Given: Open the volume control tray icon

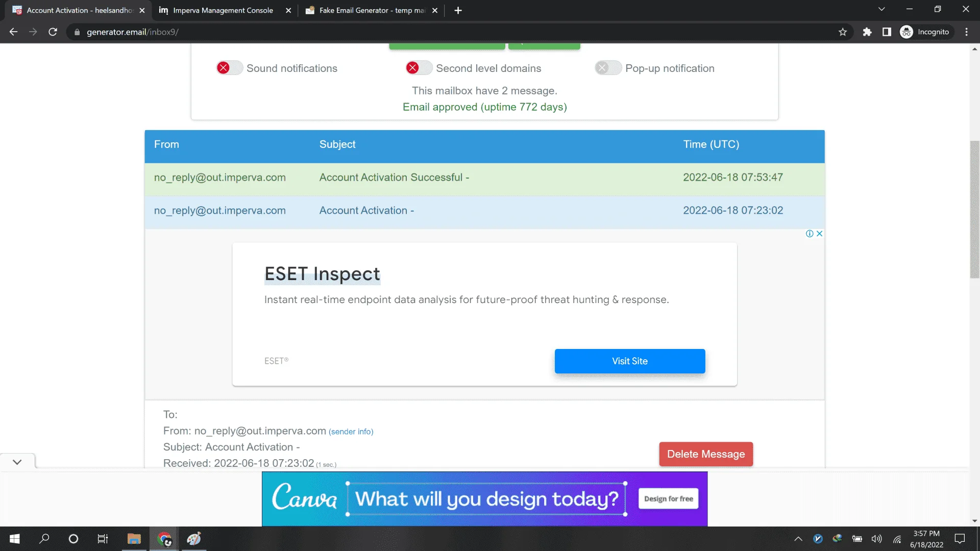Looking at the screenshot, I should coord(877,539).
